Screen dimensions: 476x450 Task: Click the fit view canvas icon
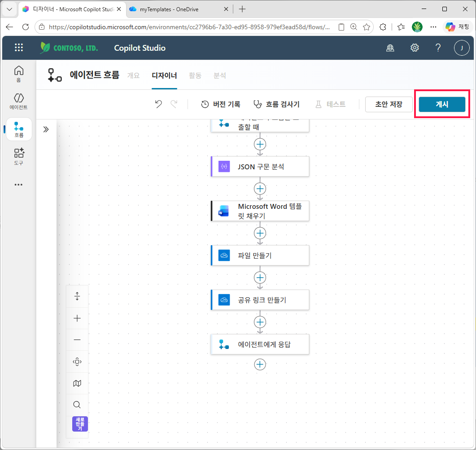tap(77, 362)
